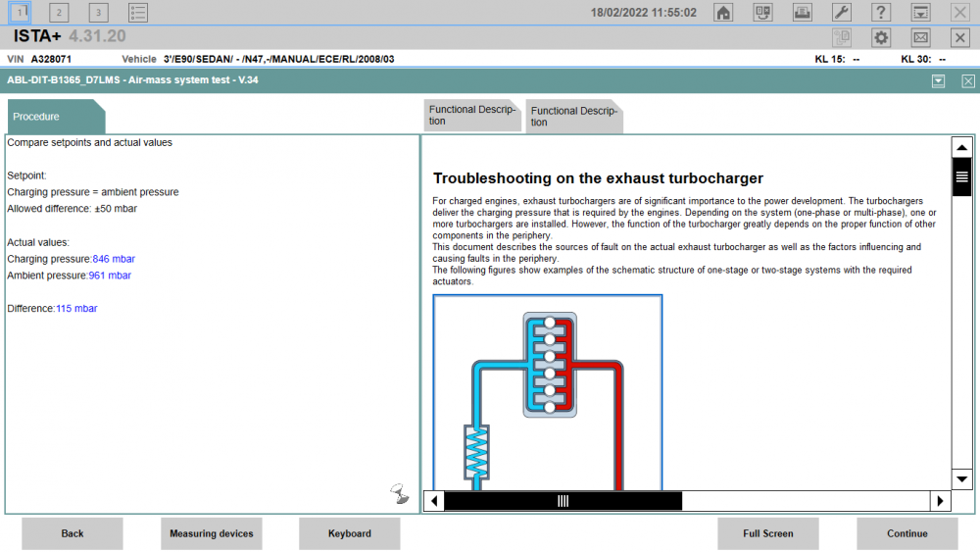
Task: Open the second Functional Description tab
Action: (573, 117)
